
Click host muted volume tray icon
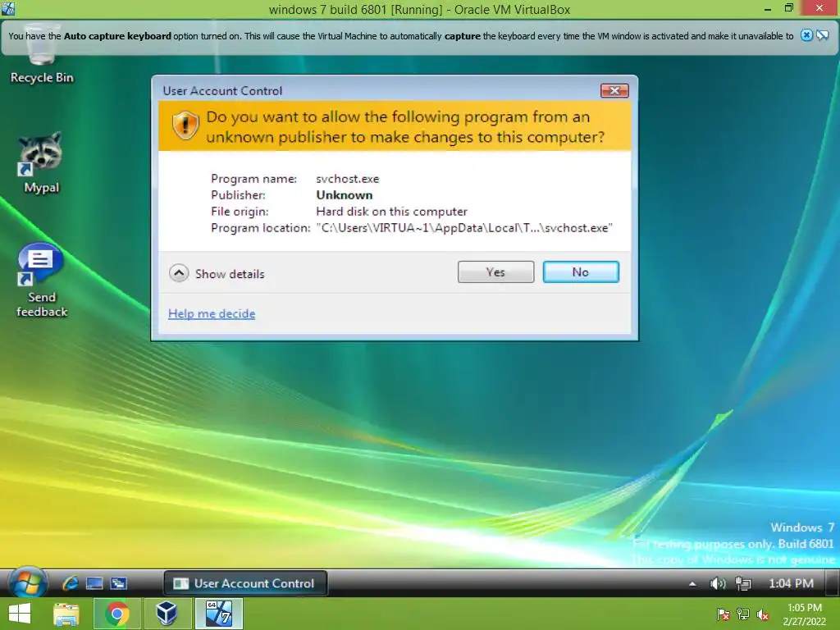click(763, 614)
